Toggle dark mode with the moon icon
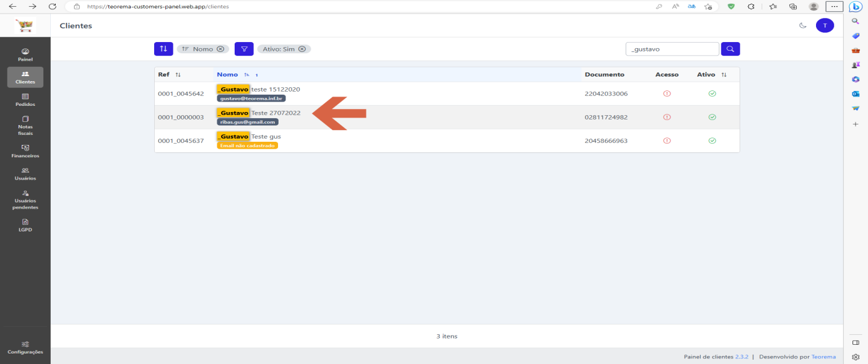Viewport: 868px width, 364px height. click(803, 25)
